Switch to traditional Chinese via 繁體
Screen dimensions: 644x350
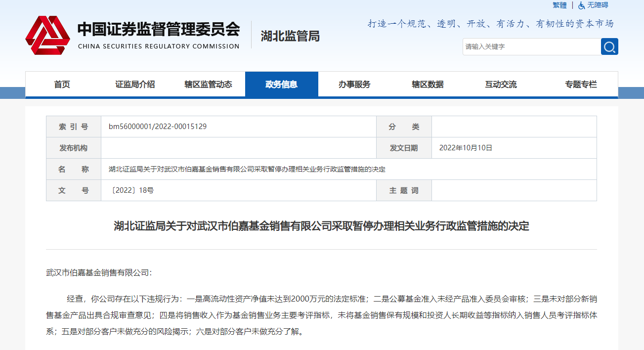559,5
